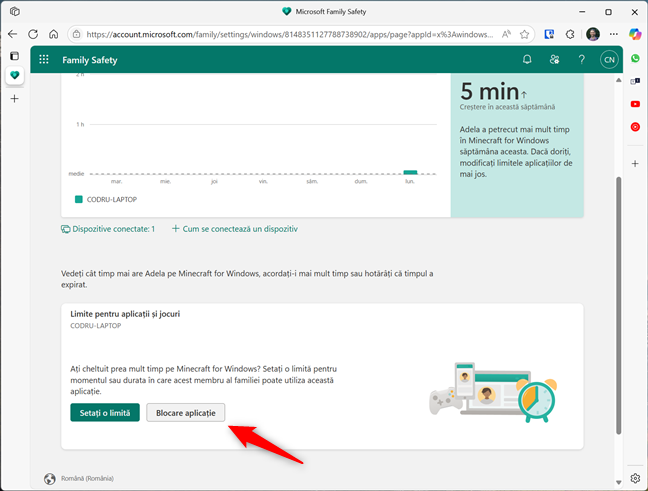Click Creștere în această săptămână label
Image resolution: width=648 pixels, height=491 pixels.
point(507,107)
